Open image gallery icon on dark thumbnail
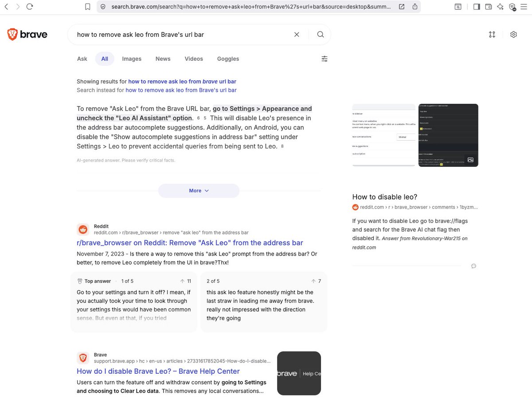 [x=470, y=160]
